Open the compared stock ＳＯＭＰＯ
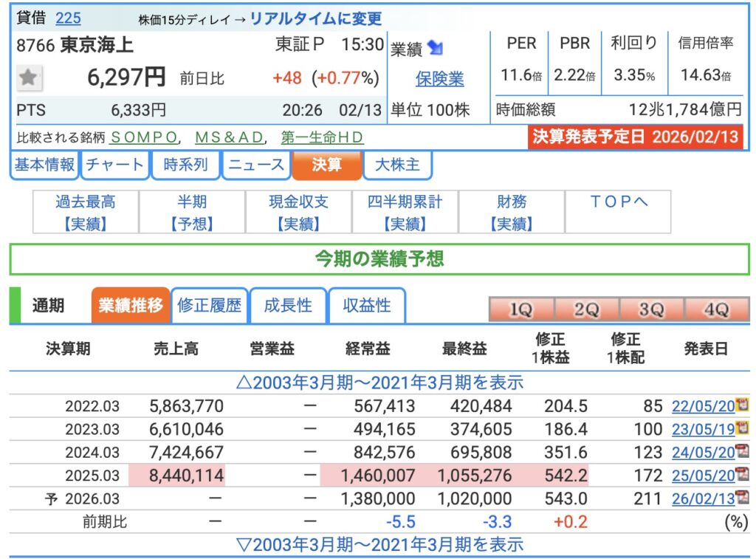The height and width of the screenshot is (559, 756). pyautogui.click(x=145, y=138)
